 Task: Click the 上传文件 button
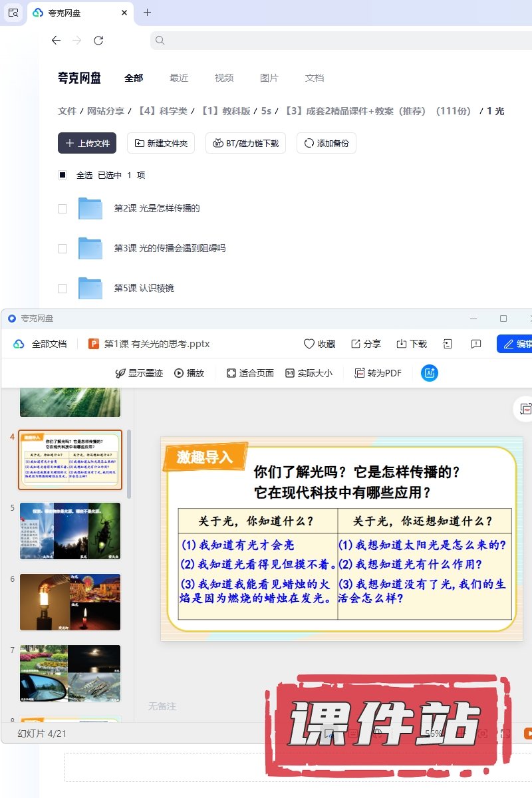tap(87, 143)
